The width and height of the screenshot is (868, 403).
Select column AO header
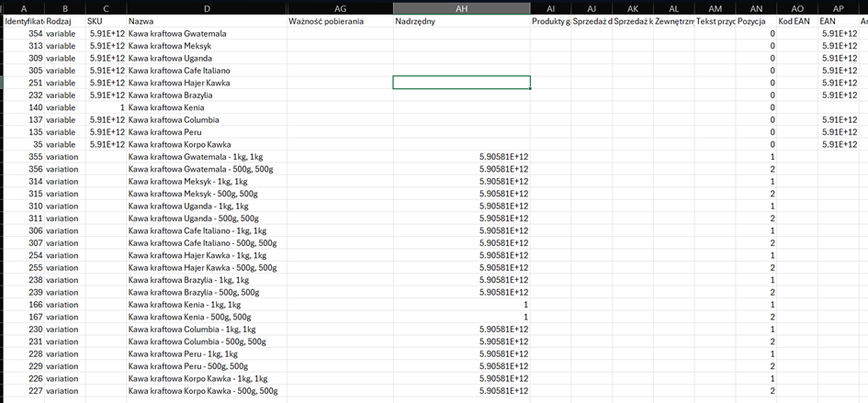(797, 8)
